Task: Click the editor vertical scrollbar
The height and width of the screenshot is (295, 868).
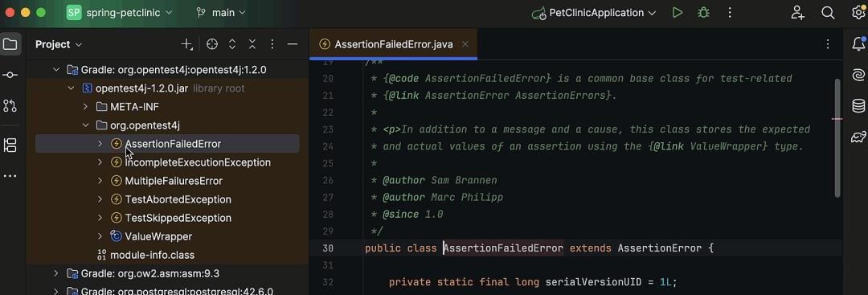Action: coord(837,137)
